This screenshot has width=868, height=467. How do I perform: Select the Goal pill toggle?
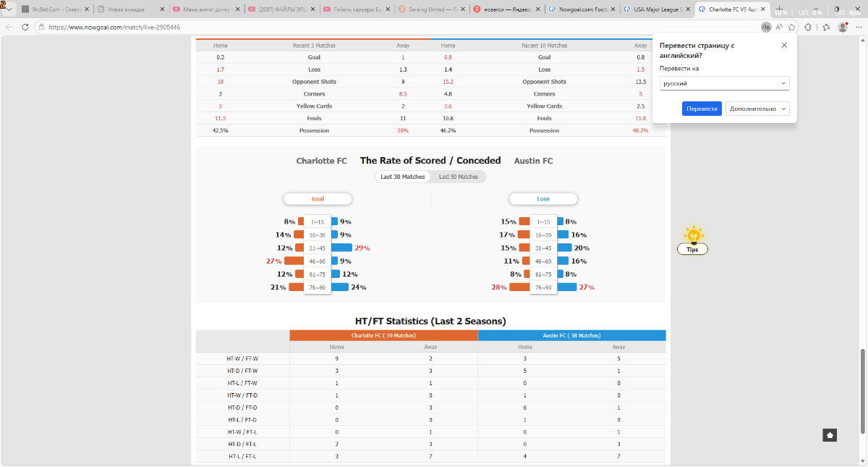tap(318, 198)
